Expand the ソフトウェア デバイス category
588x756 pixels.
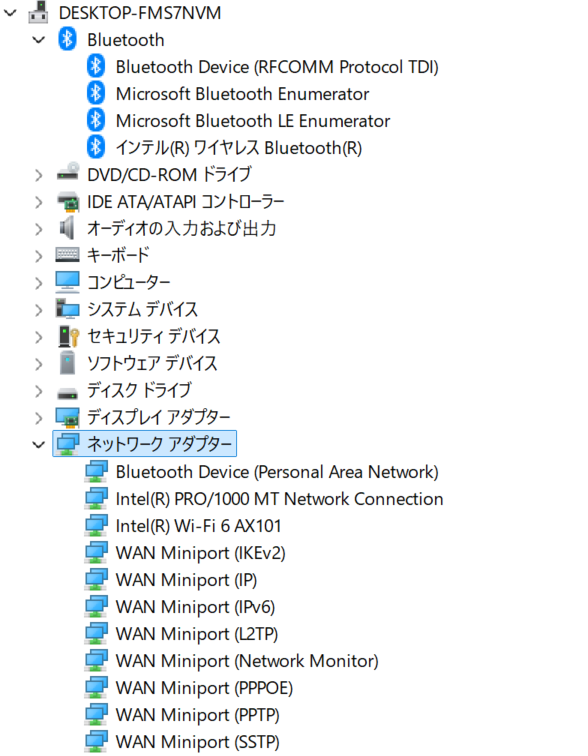click(x=39, y=364)
